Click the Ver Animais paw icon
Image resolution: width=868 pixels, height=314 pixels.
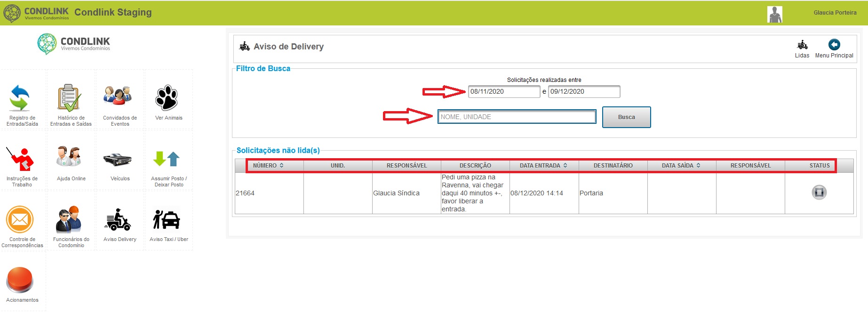click(x=167, y=97)
